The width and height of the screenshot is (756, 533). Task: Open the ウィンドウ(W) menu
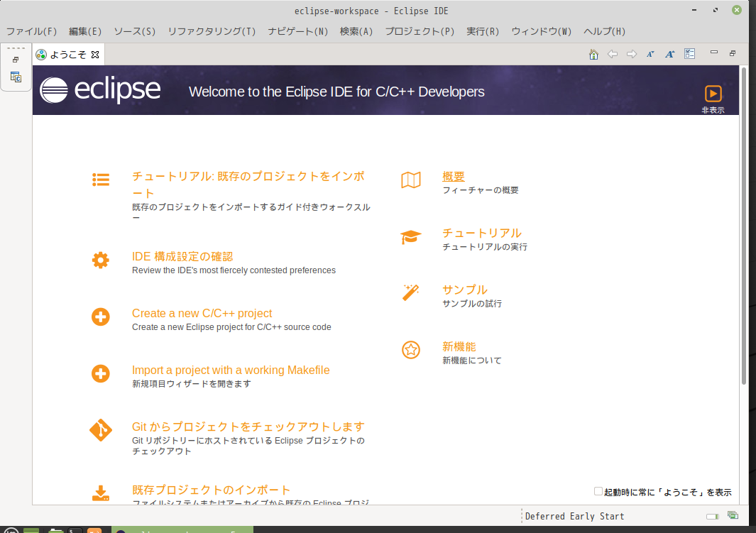(542, 31)
